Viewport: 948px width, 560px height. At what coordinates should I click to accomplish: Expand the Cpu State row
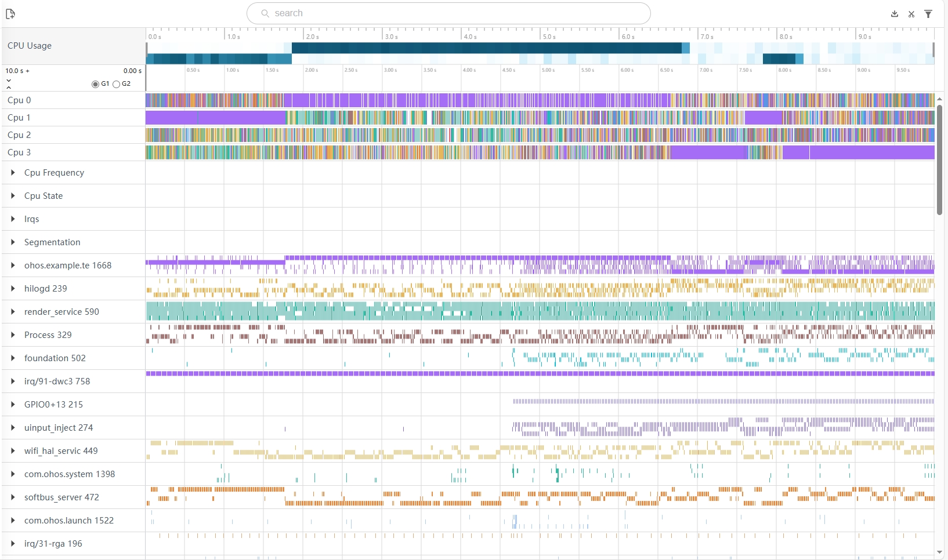tap(13, 196)
